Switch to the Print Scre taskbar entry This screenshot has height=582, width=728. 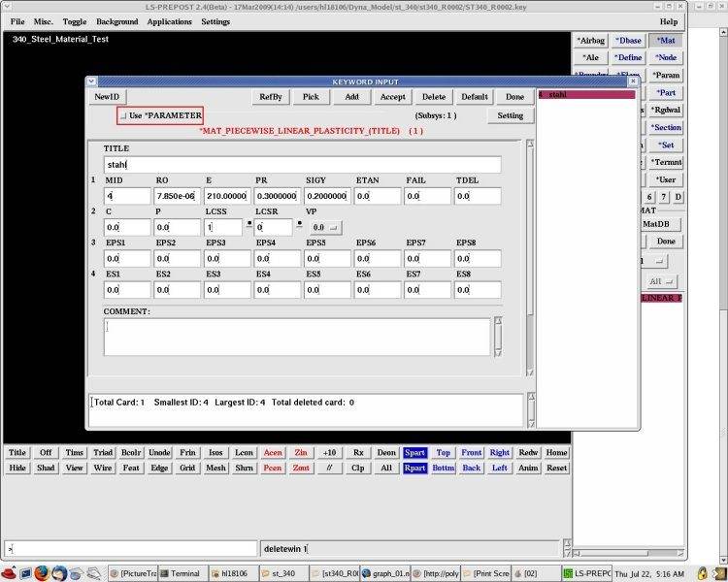coord(486,573)
